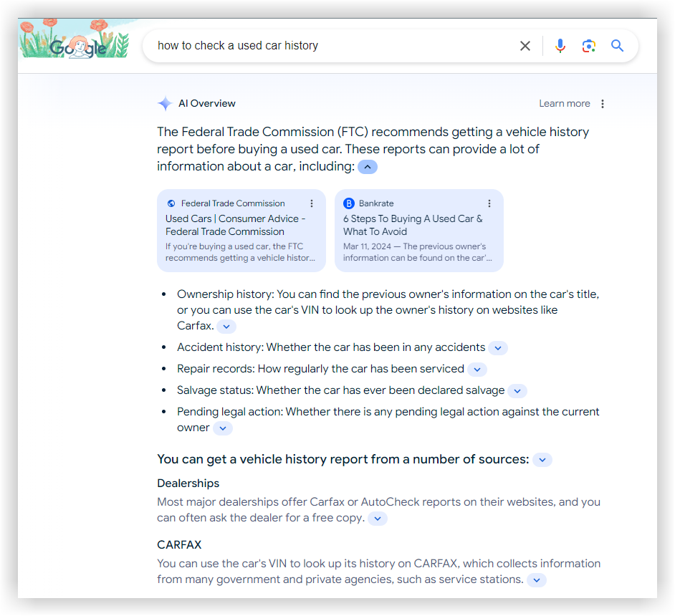Click 'Ownership history' bullet text
The height and width of the screenshot is (616, 675).
pyautogui.click(x=388, y=310)
